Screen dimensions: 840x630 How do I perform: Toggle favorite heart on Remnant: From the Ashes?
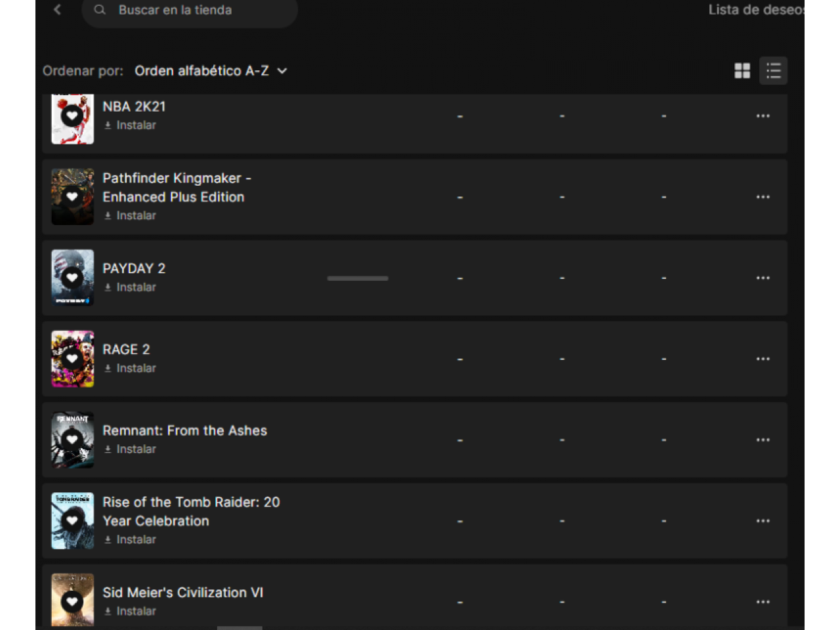(x=72, y=440)
